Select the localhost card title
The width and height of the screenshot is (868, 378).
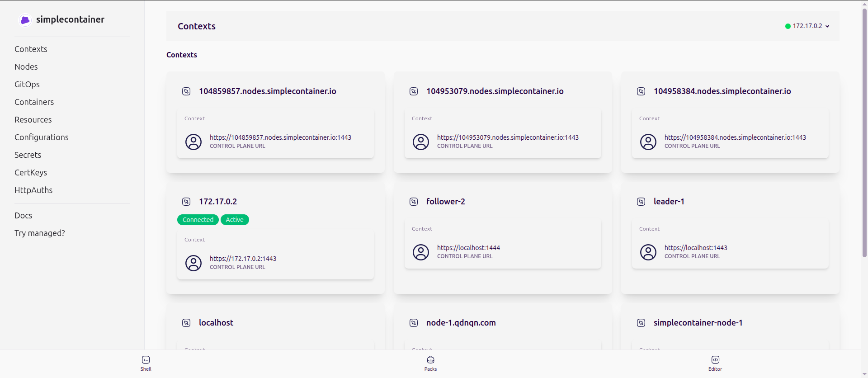click(216, 323)
